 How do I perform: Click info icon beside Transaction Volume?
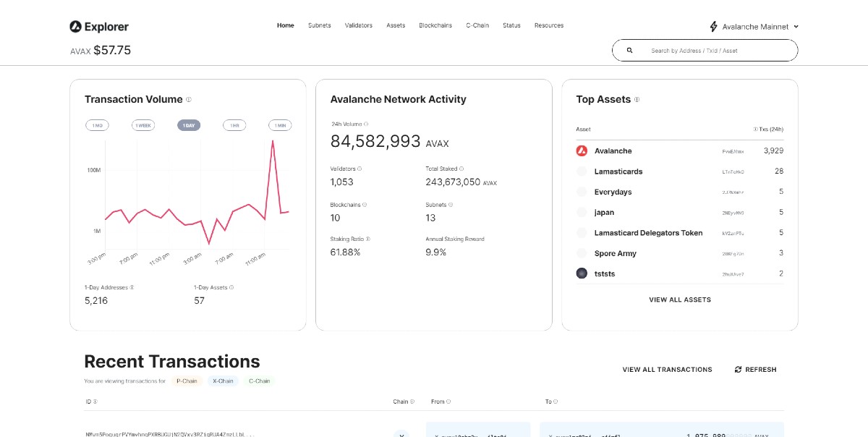[189, 100]
